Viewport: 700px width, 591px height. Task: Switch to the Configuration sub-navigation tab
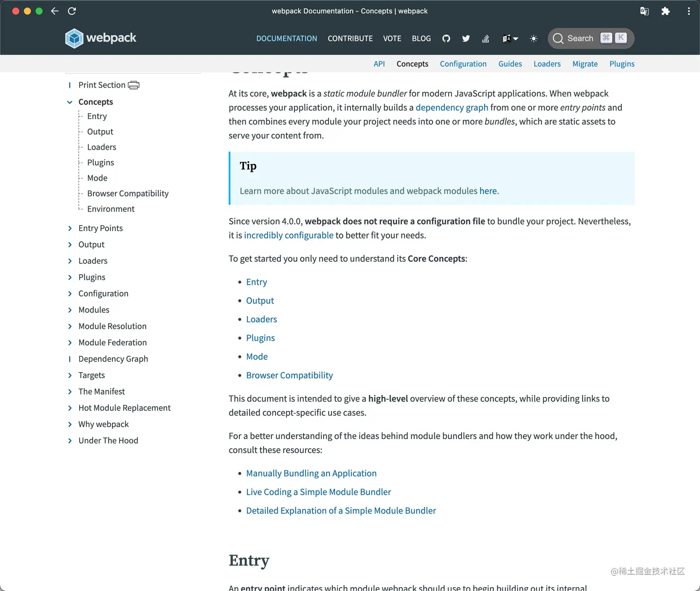(x=463, y=64)
